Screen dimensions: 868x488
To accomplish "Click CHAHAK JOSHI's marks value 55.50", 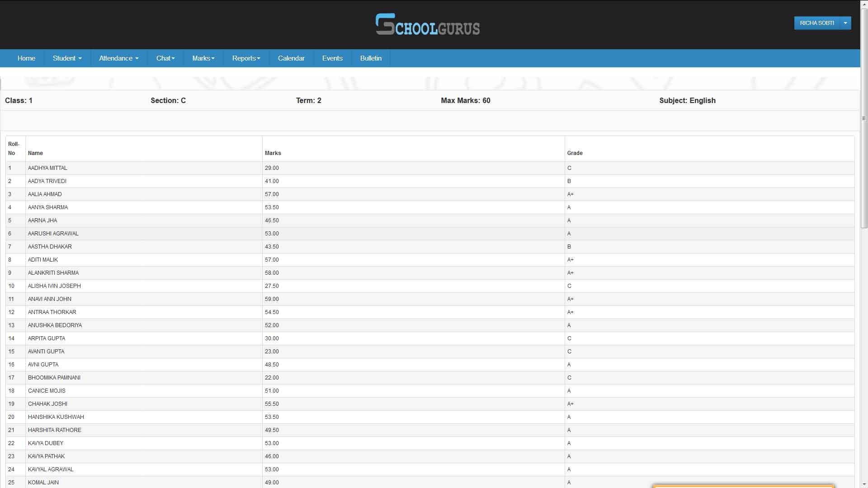I will click(272, 404).
